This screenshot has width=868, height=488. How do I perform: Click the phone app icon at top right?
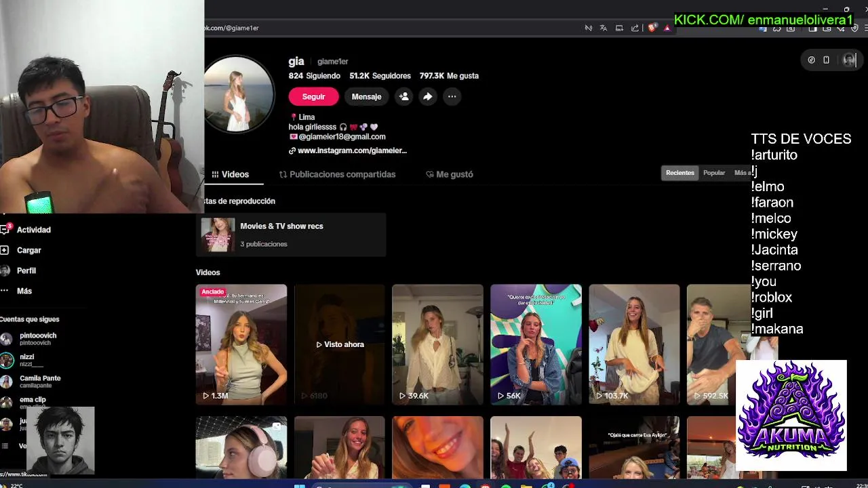[826, 60]
